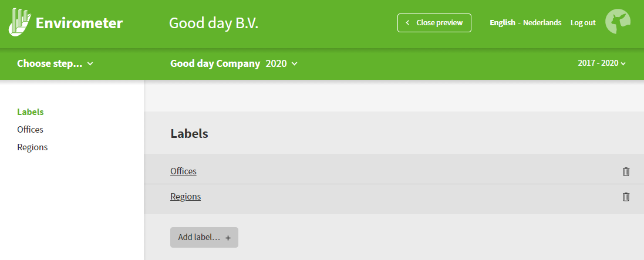Click the Envirometer logo icon
This screenshot has width=644, height=260.
[x=20, y=22]
